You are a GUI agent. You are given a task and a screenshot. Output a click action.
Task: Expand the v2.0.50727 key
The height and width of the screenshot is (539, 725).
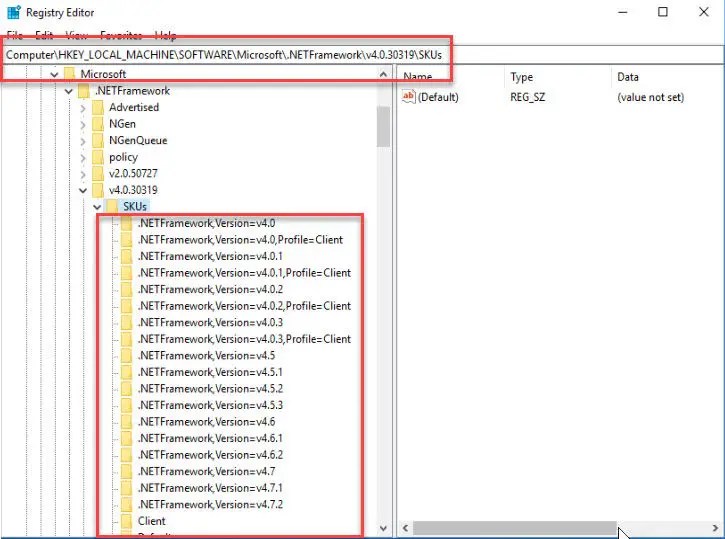point(83,174)
